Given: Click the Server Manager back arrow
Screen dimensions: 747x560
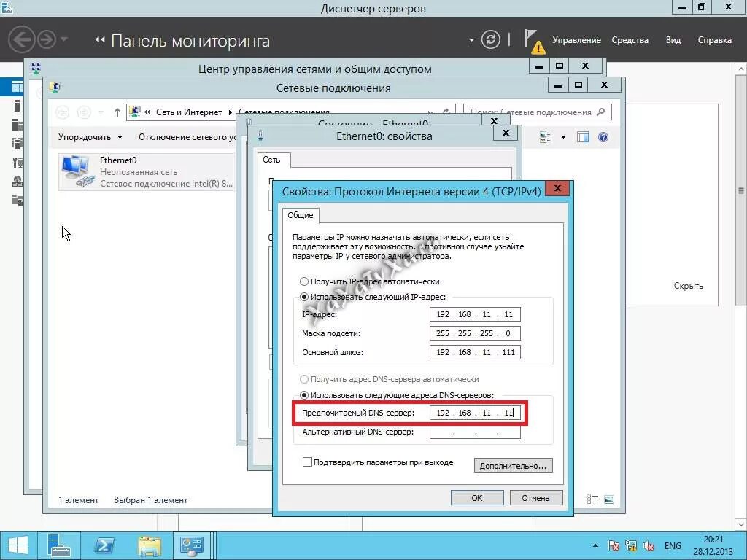Looking at the screenshot, I should click(21, 39).
